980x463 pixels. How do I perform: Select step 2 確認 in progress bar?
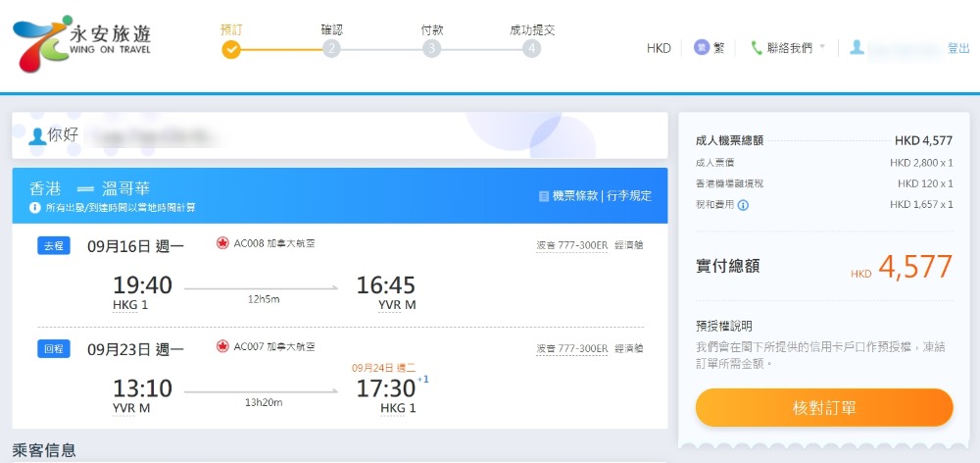click(x=331, y=48)
